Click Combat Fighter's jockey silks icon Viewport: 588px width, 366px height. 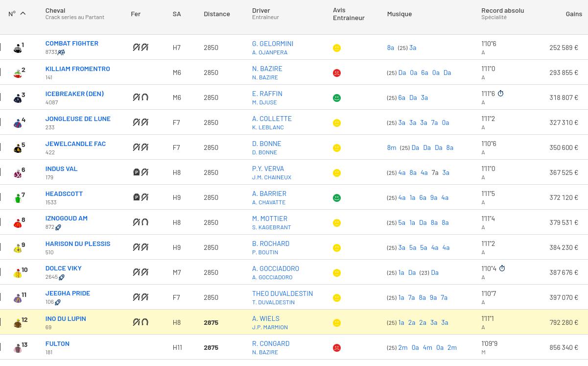[x=18, y=48]
